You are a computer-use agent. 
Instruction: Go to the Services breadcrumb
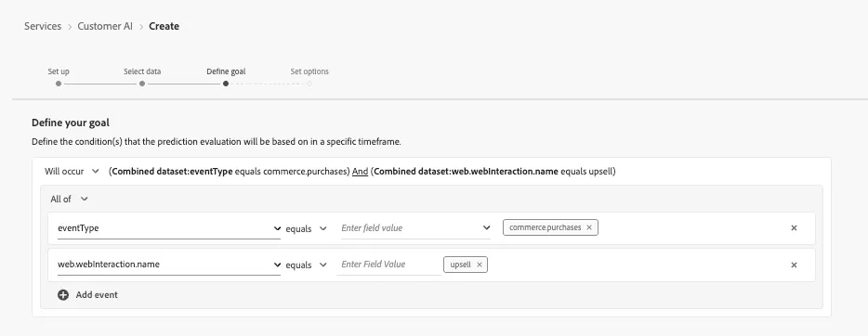[x=43, y=26]
